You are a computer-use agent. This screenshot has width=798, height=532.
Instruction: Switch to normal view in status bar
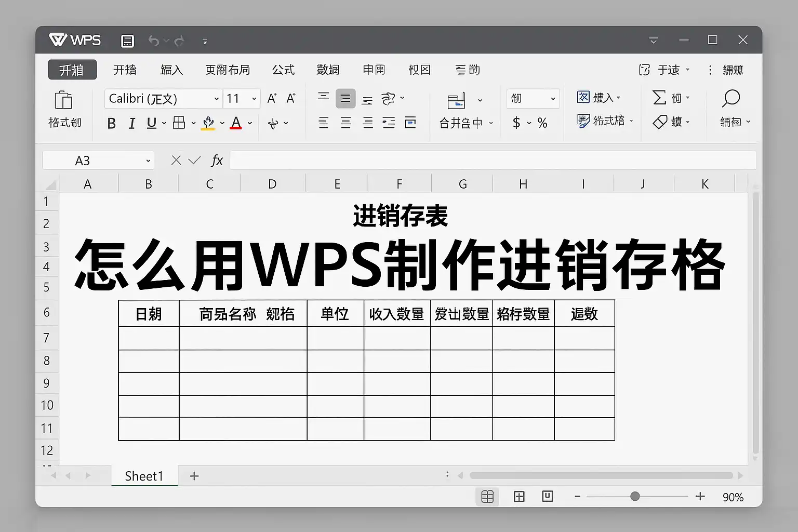487,497
